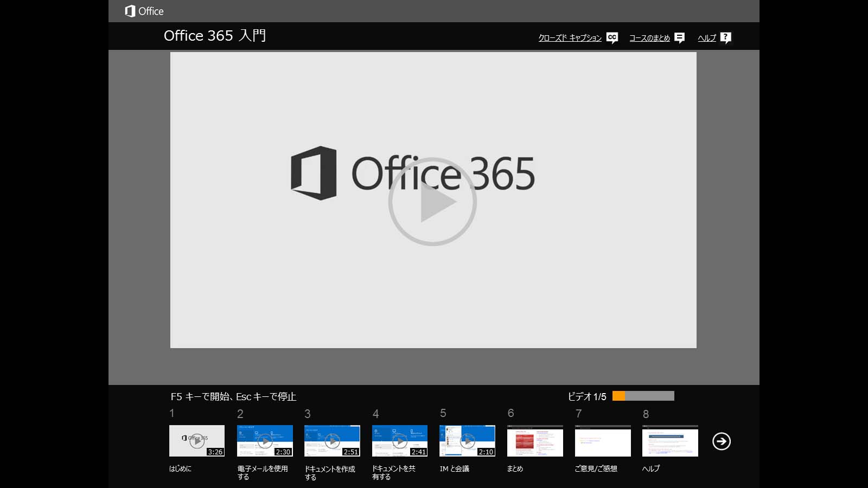Click the closed caption CC icon
868x488 pixels.
tap(612, 37)
